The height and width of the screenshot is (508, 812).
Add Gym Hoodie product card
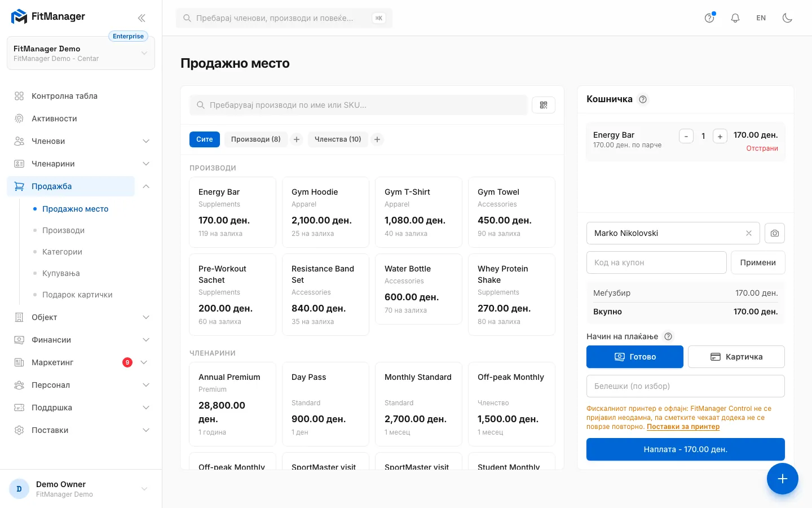[x=325, y=212]
